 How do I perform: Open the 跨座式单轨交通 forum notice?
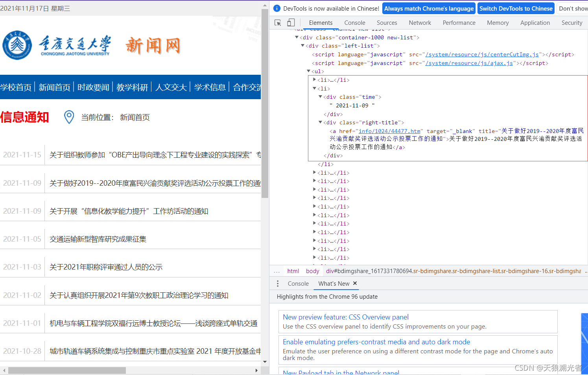coord(153,323)
